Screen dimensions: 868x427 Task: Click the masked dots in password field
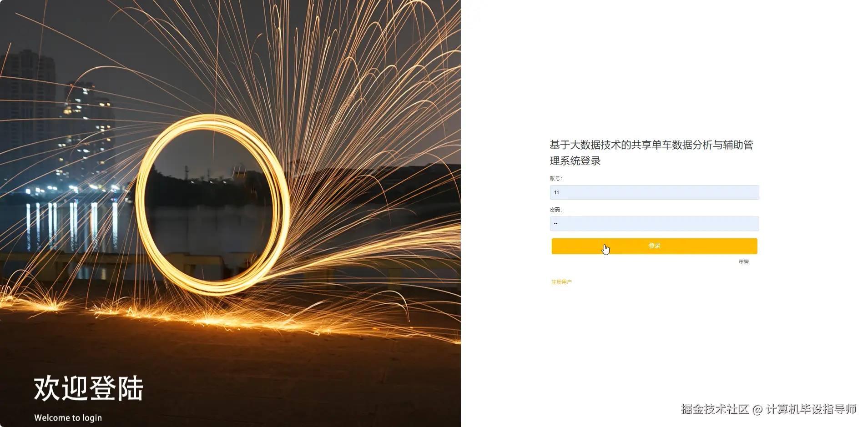point(556,224)
